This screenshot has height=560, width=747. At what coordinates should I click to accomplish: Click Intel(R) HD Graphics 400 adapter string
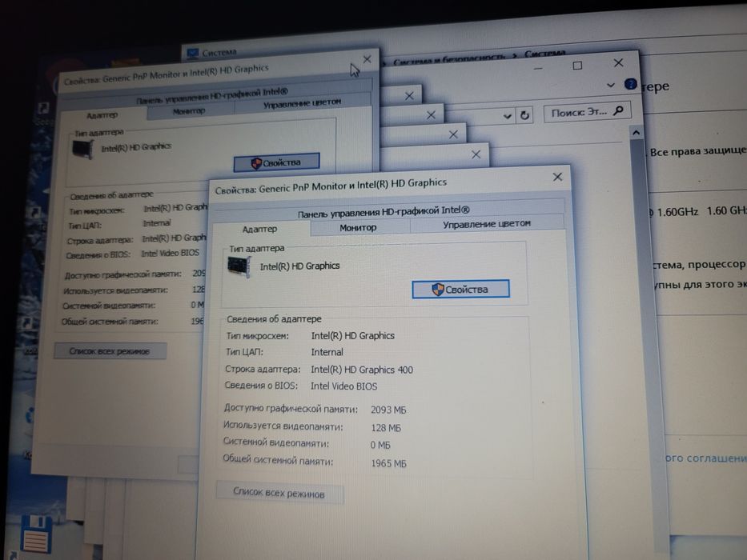pos(362,370)
